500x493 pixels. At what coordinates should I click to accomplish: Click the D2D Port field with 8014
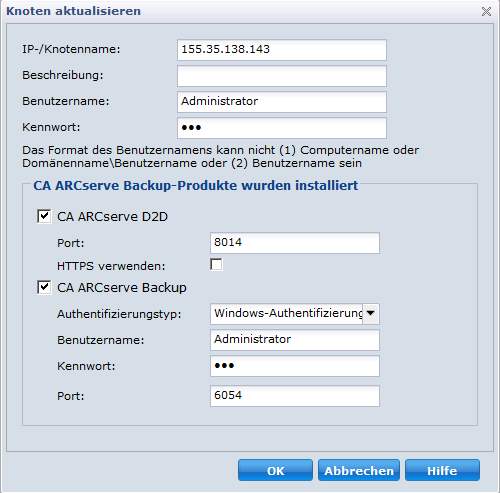pyautogui.click(x=295, y=243)
